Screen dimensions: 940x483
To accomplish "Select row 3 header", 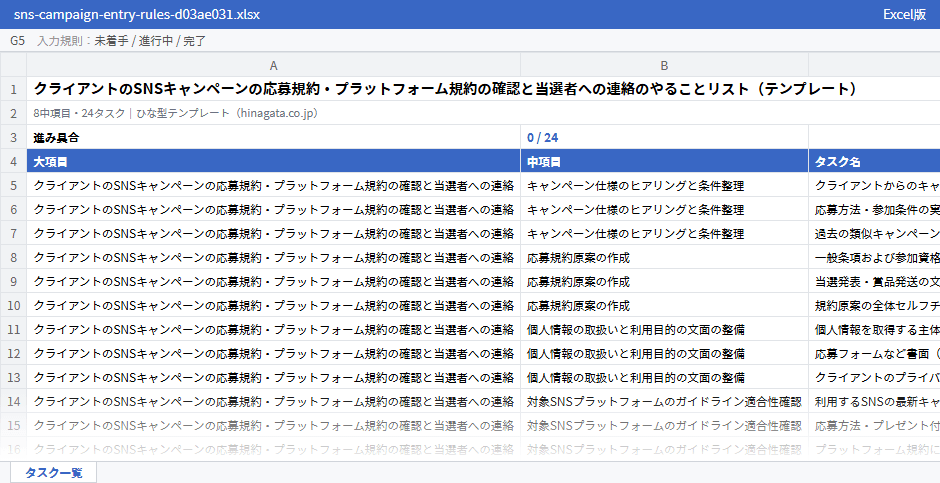I will 13,137.
